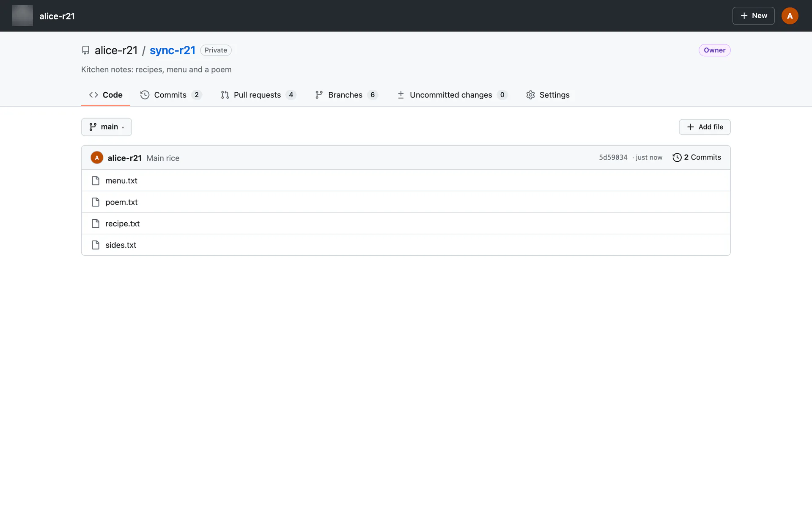Open recipe.txt file

[x=123, y=224]
